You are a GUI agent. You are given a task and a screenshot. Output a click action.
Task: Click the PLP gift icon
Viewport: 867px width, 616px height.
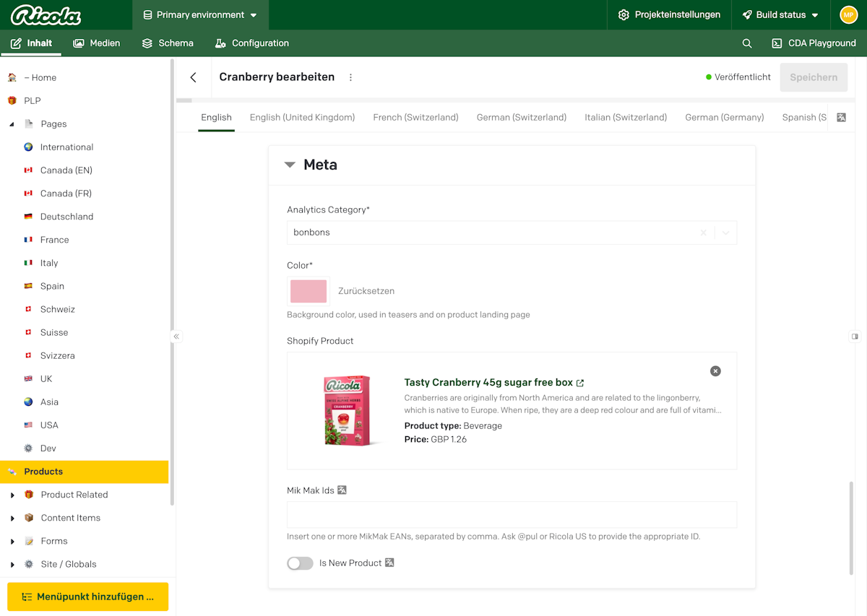click(x=12, y=100)
